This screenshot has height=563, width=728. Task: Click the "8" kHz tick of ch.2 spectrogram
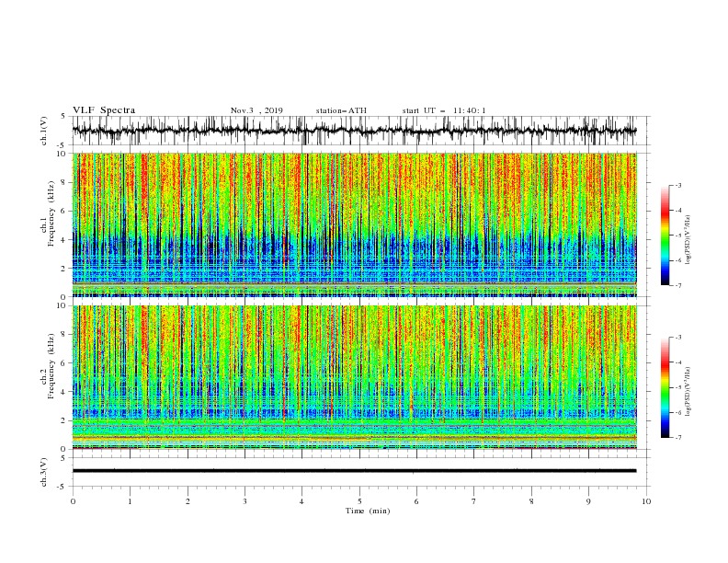pyautogui.click(x=64, y=335)
